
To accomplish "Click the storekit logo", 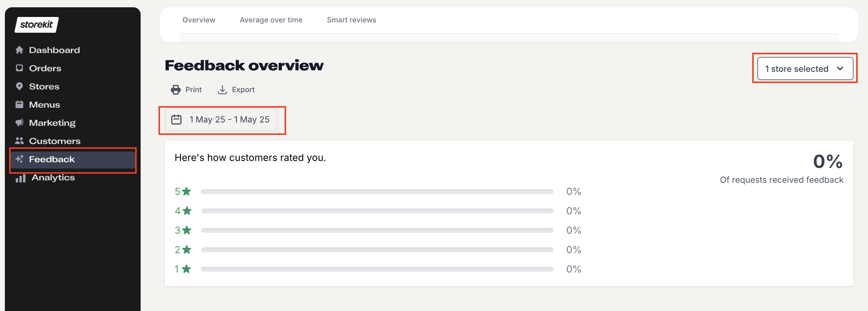I will click(36, 25).
